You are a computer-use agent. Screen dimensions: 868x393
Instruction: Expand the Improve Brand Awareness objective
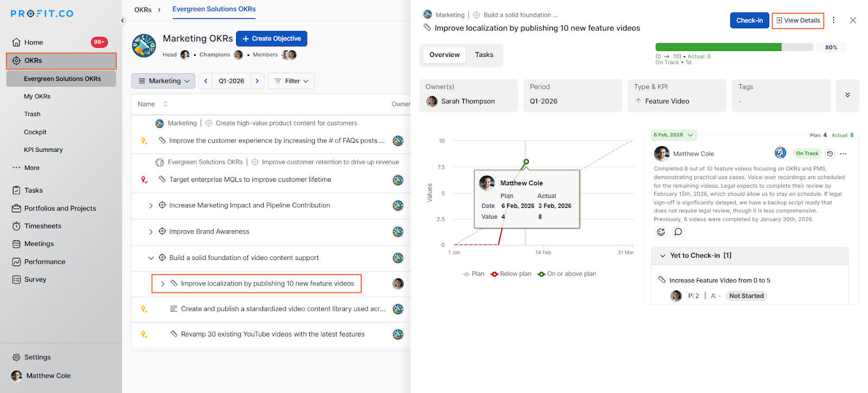point(151,232)
